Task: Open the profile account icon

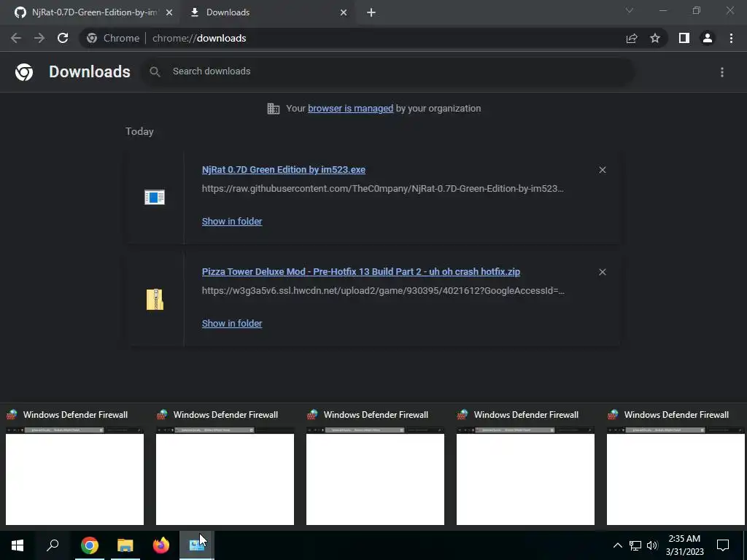Action: [708, 38]
